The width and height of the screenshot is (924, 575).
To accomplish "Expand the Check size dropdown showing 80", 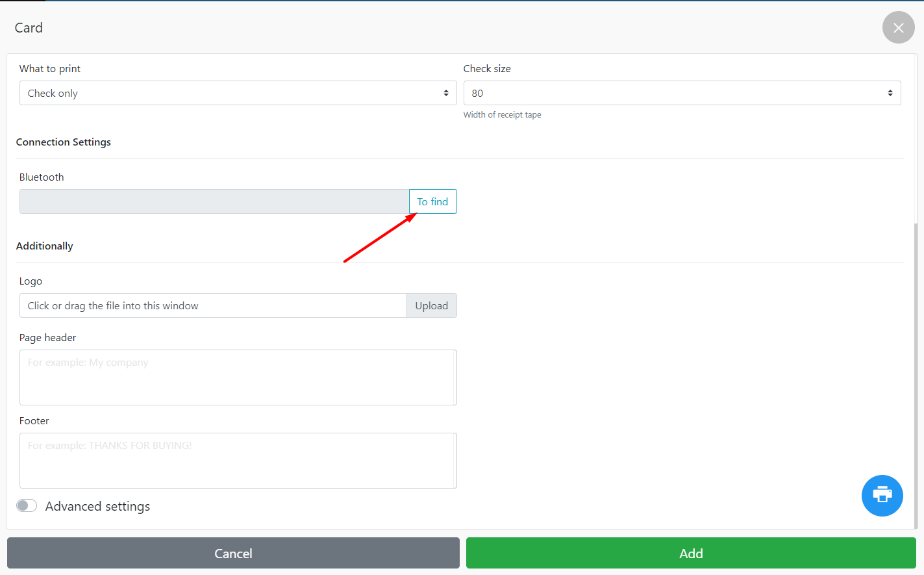I will pos(681,94).
